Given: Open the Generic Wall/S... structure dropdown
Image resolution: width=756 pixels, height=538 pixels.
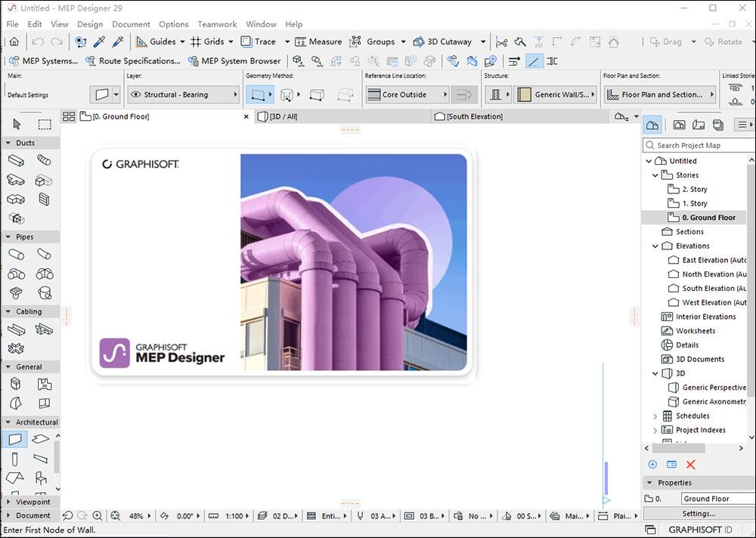Looking at the screenshot, I should click(x=555, y=94).
